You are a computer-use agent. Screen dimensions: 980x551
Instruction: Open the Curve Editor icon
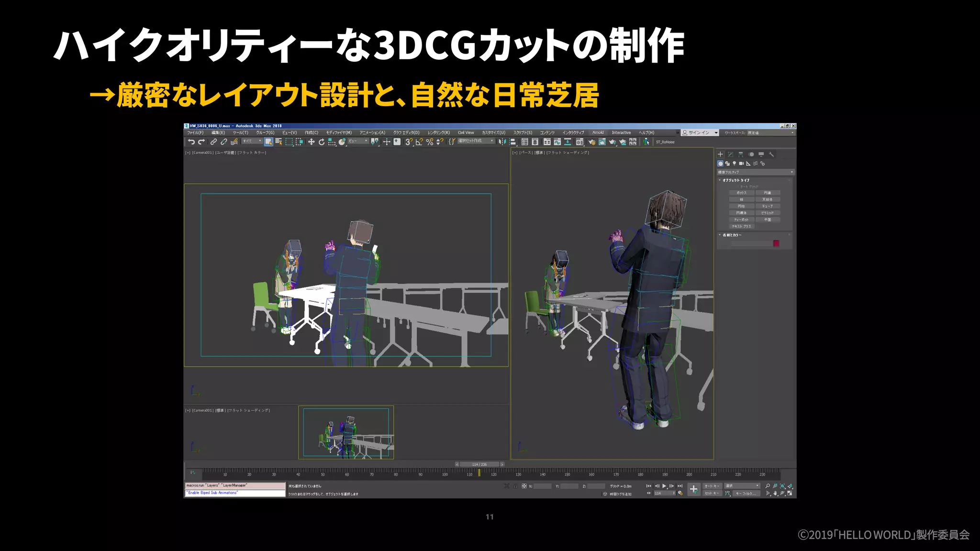(557, 142)
